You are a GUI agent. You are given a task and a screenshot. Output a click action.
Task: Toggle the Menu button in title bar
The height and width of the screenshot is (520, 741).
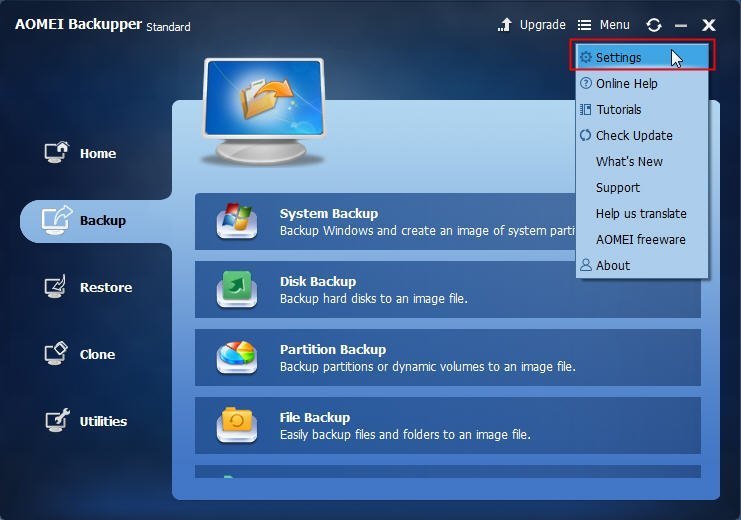pyautogui.click(x=603, y=25)
